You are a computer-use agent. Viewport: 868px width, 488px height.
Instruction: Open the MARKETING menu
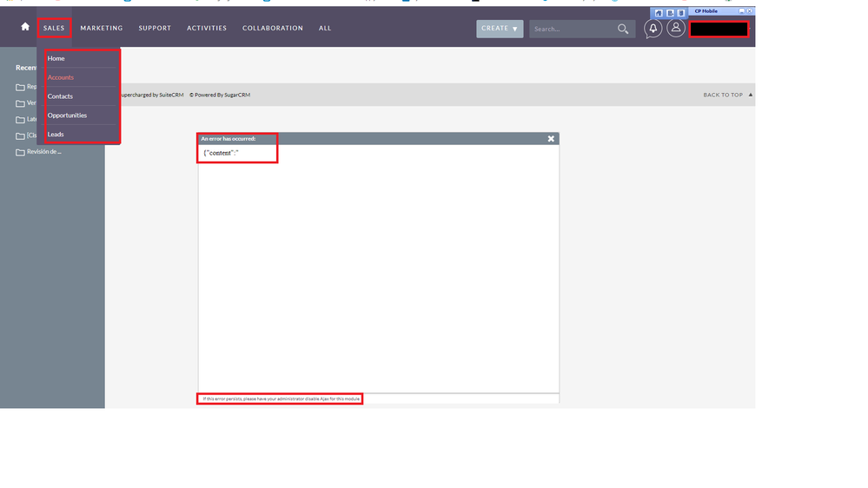coord(102,28)
